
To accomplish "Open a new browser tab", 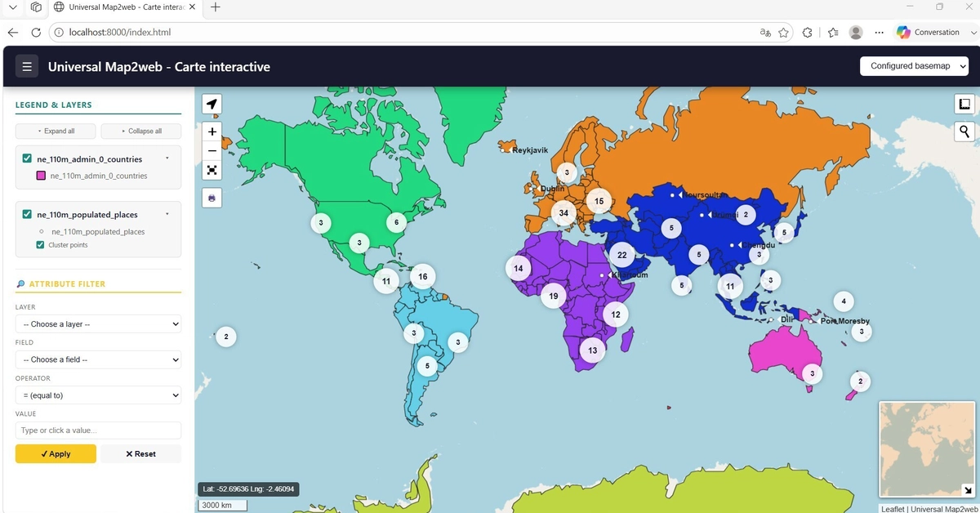I will coord(216,7).
